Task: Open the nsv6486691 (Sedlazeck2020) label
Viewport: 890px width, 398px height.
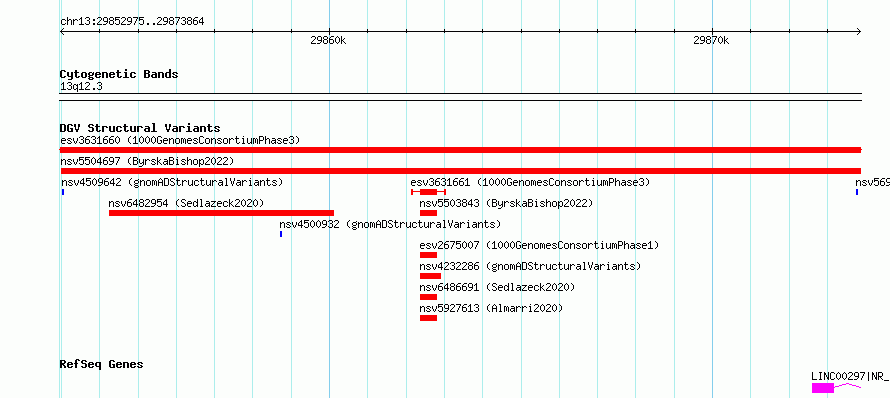Action: pos(497,287)
